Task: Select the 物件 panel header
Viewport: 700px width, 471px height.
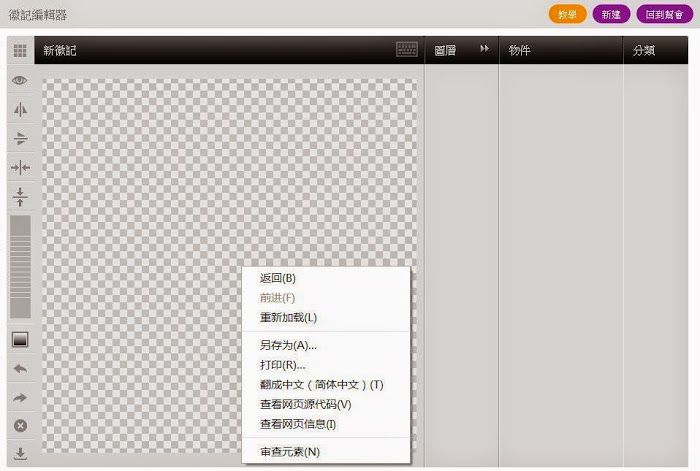Action: click(x=520, y=50)
